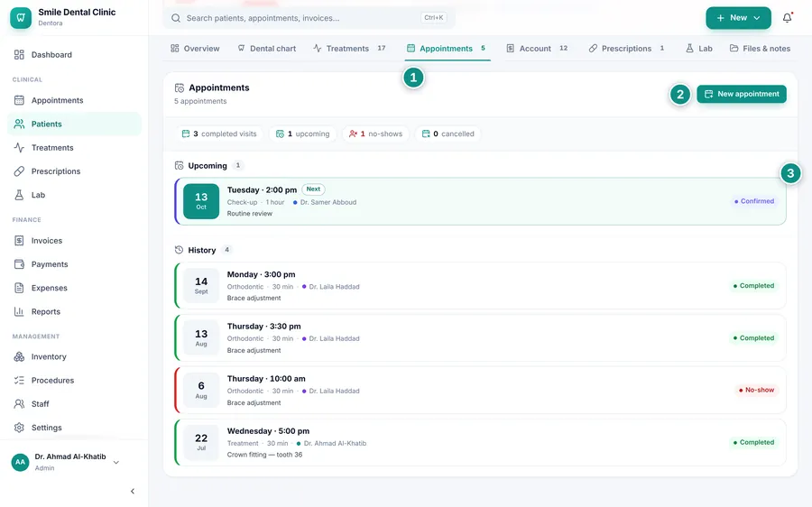Open the Thursday 10:00 am no-show appointment
Screen dimensions: 812x507
pos(480,390)
